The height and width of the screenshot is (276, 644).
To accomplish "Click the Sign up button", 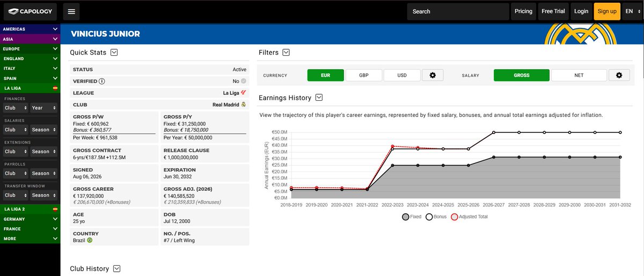I will [607, 11].
